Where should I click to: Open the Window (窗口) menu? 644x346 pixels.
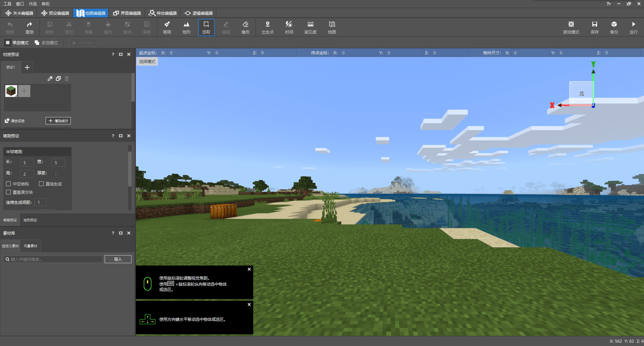[x=20, y=4]
